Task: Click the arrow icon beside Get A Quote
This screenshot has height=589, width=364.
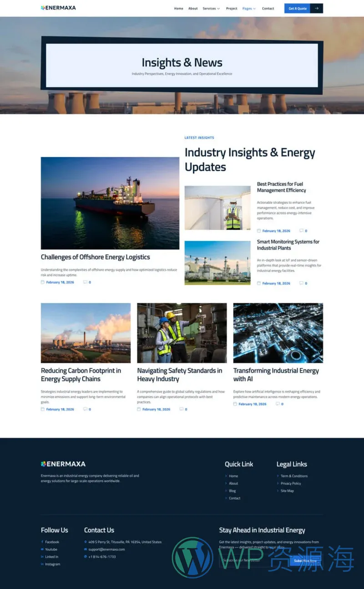Action: [x=317, y=8]
